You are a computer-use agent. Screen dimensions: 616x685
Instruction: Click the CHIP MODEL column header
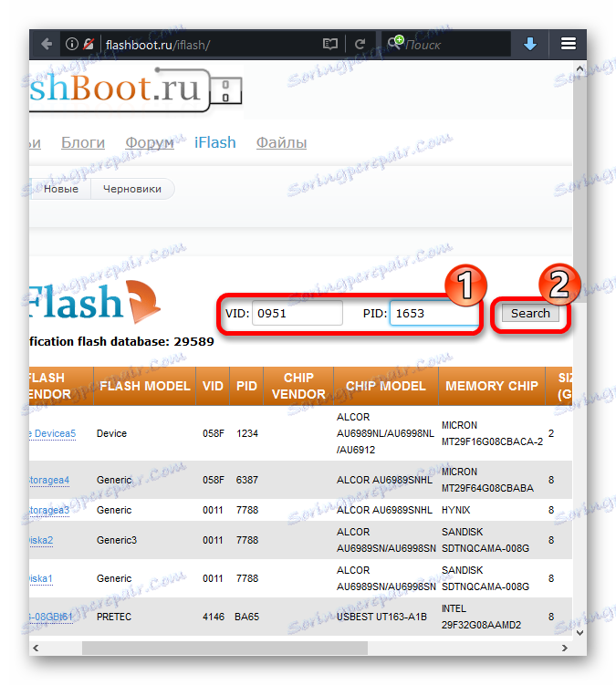[x=386, y=386]
